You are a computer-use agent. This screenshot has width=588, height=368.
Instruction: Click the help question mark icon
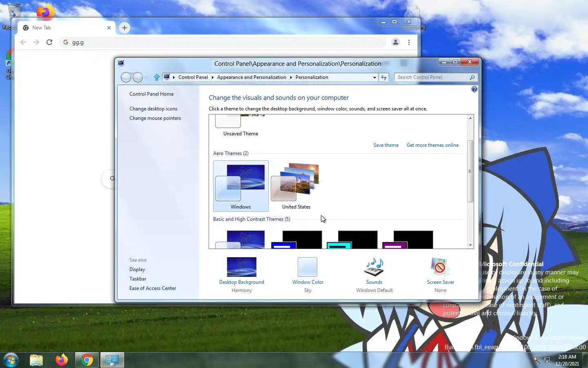474,89
